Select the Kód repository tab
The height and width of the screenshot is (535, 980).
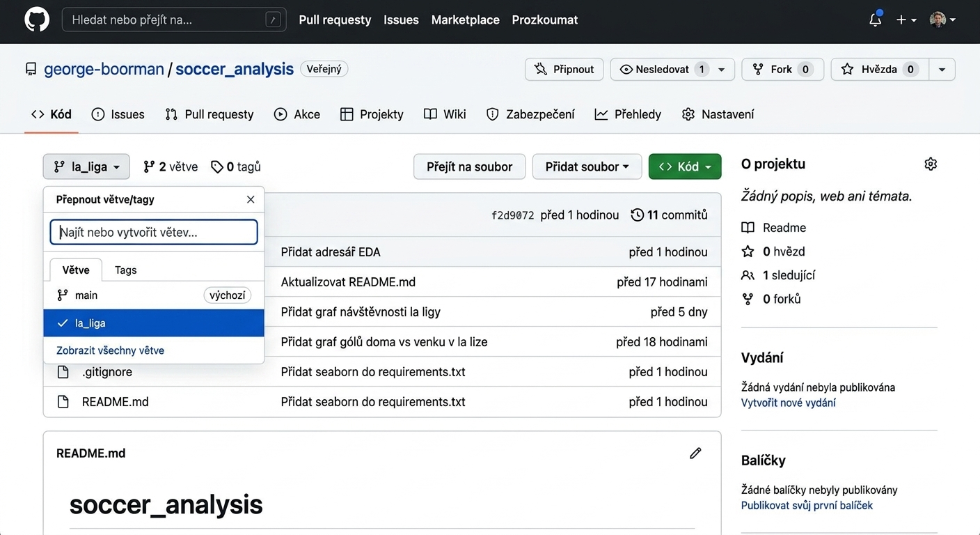tap(52, 114)
